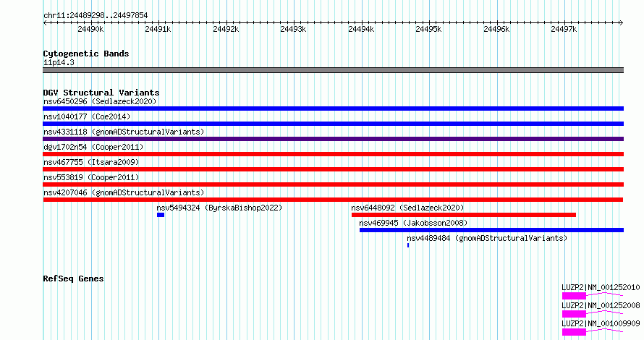Open nsv4331118 (gnomADStructuralVariants) label
Image resolution: width=644 pixels, height=340 pixels.
(x=124, y=132)
